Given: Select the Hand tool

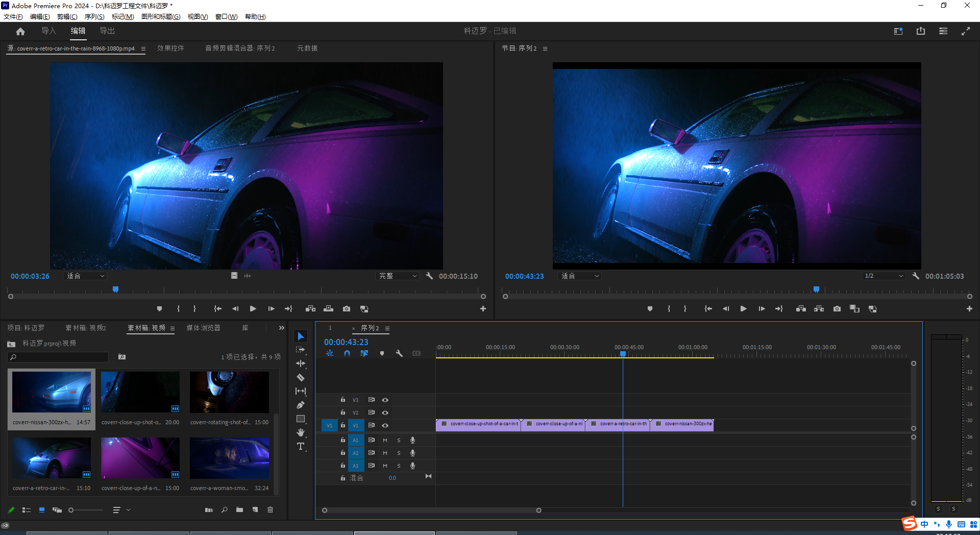Looking at the screenshot, I should tap(301, 432).
